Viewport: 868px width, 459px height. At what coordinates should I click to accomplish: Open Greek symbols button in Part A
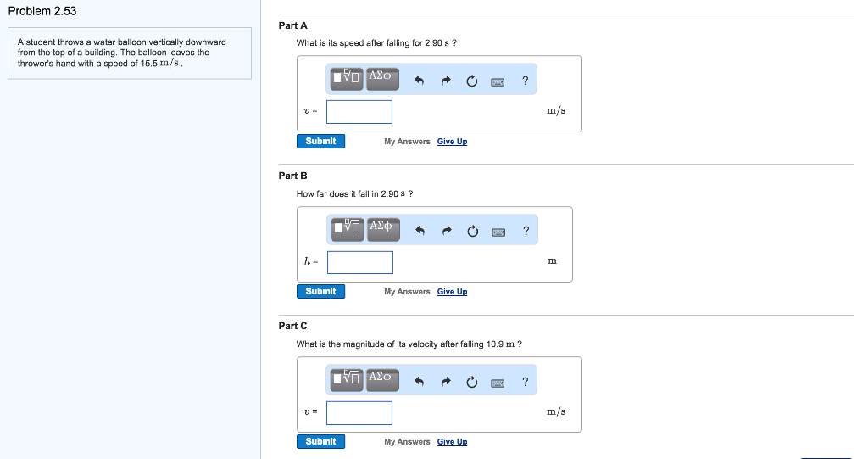coord(381,77)
